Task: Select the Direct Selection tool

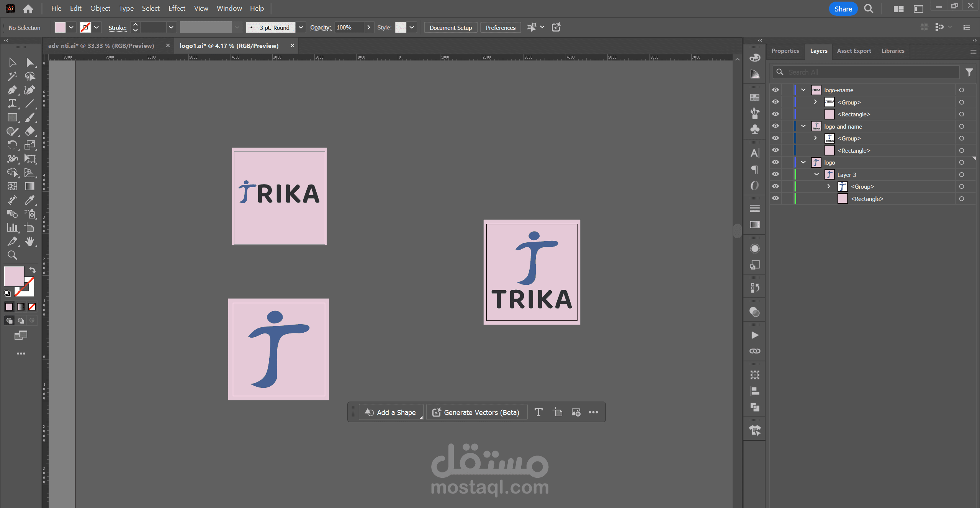Action: (29, 62)
